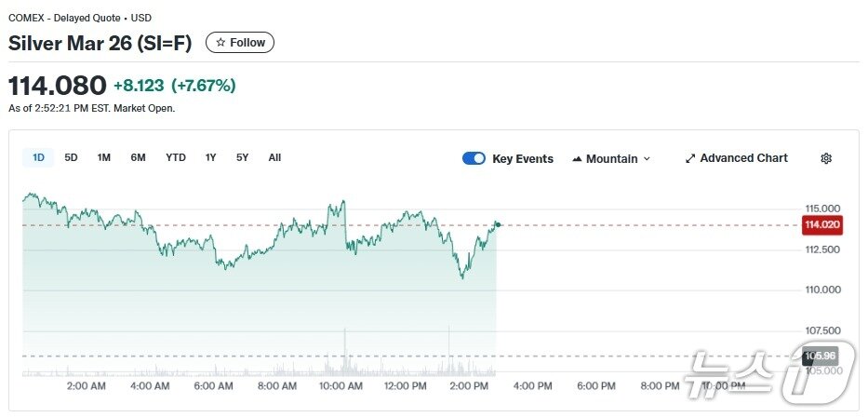Toggle the Key Events switch

pos(474,158)
